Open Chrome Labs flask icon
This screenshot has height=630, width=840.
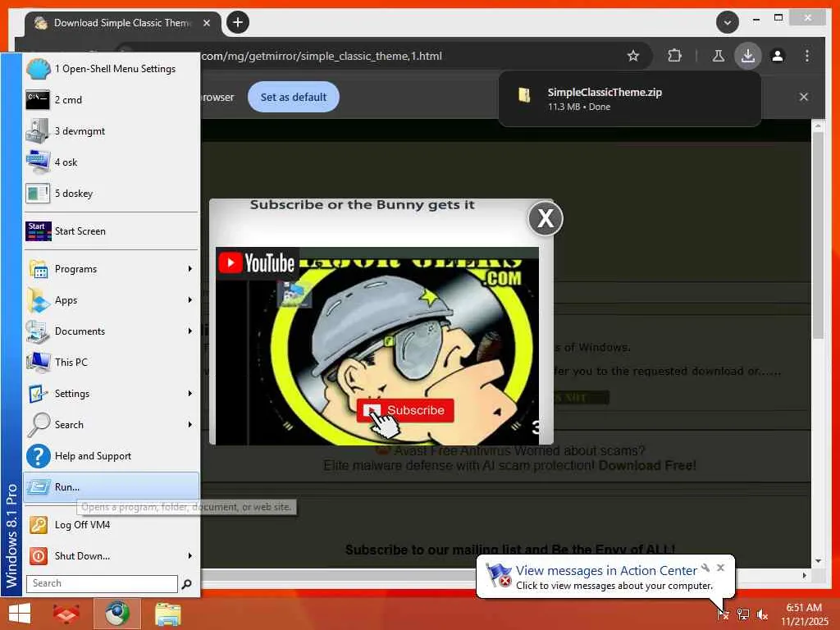pyautogui.click(x=719, y=56)
